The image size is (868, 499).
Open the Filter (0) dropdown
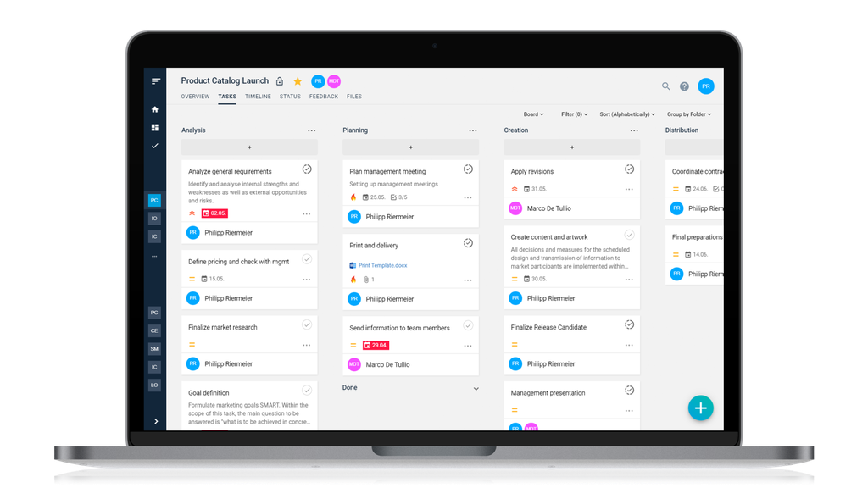(x=575, y=114)
